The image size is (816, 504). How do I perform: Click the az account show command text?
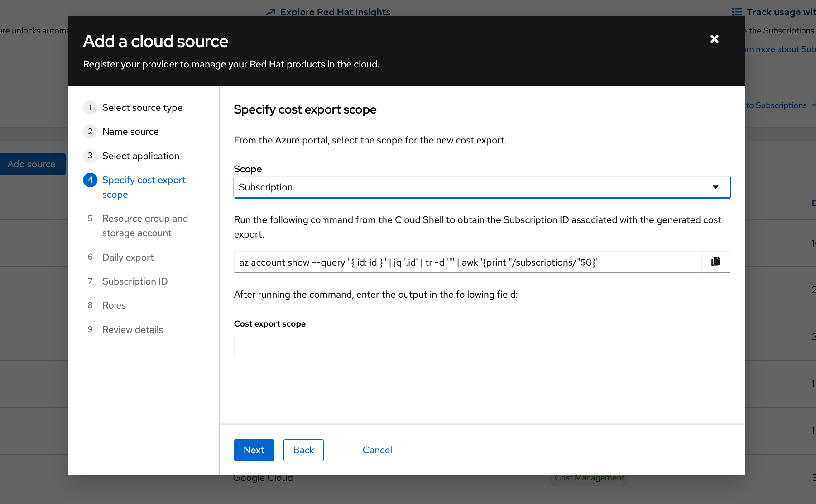pyautogui.click(x=418, y=262)
